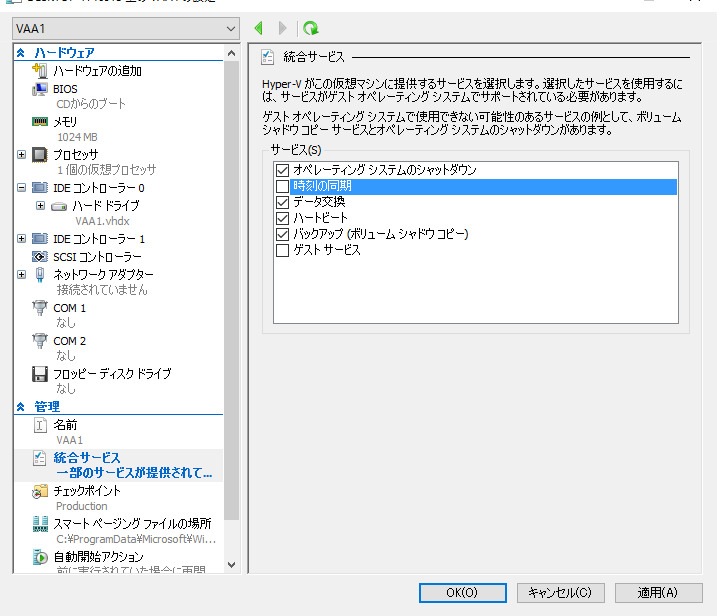Collapse the 管理 section chevron
The image size is (717, 616).
(x=21, y=407)
